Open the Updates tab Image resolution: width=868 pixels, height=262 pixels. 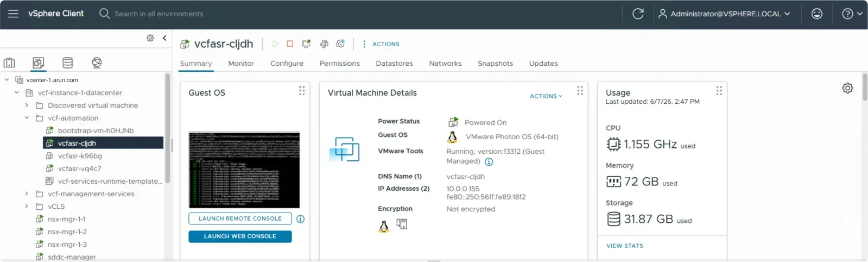tap(543, 64)
